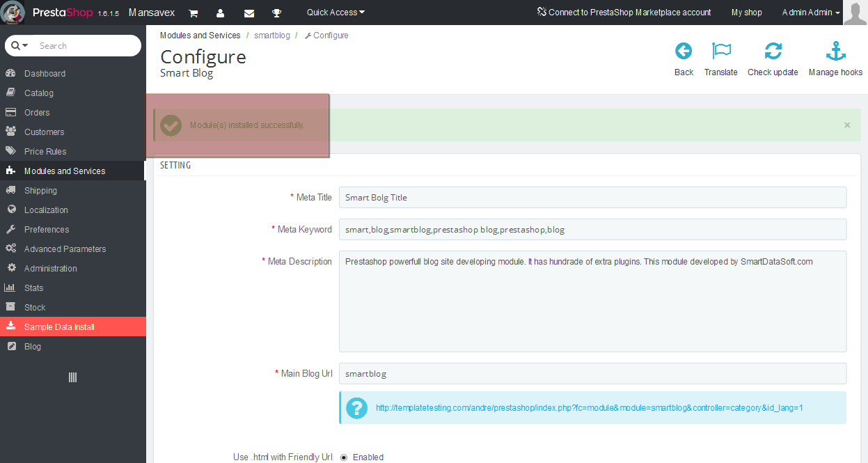Click the Administration gear icon

[x=11, y=268]
